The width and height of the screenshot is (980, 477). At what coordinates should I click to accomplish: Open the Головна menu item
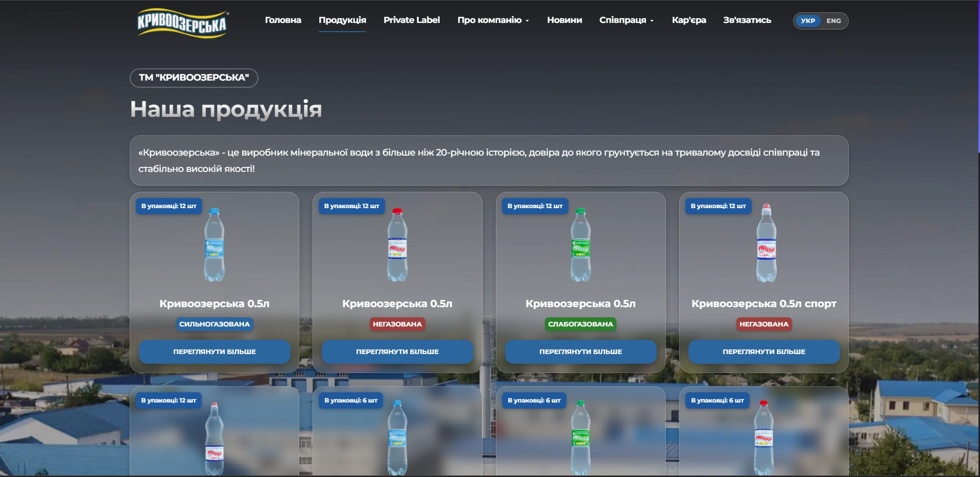283,20
